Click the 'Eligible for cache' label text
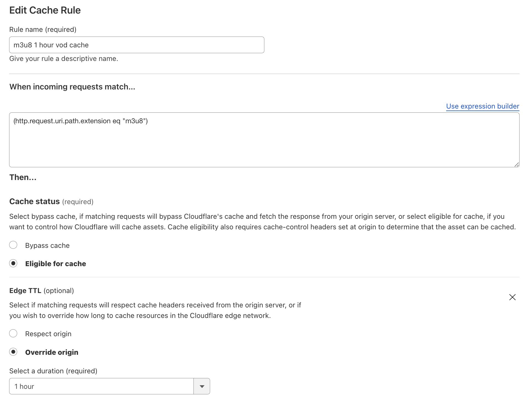 pos(56,264)
